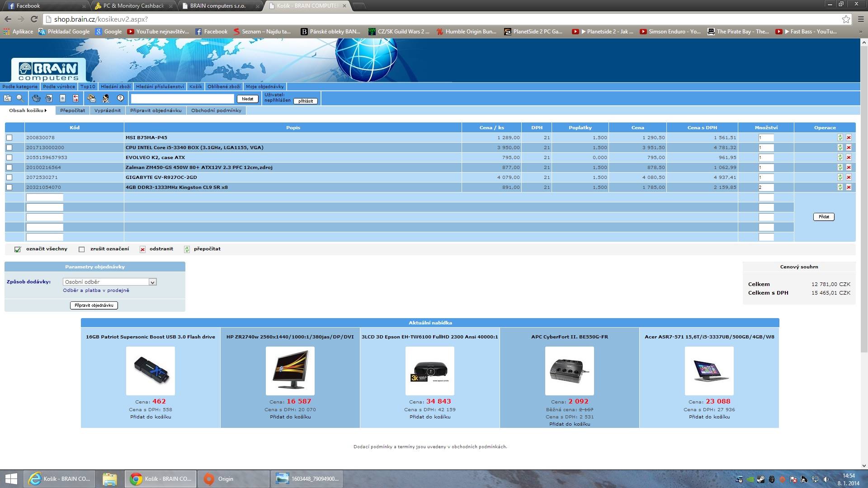Recalculate the 4GB DDR3 Kingston row

(x=840, y=188)
